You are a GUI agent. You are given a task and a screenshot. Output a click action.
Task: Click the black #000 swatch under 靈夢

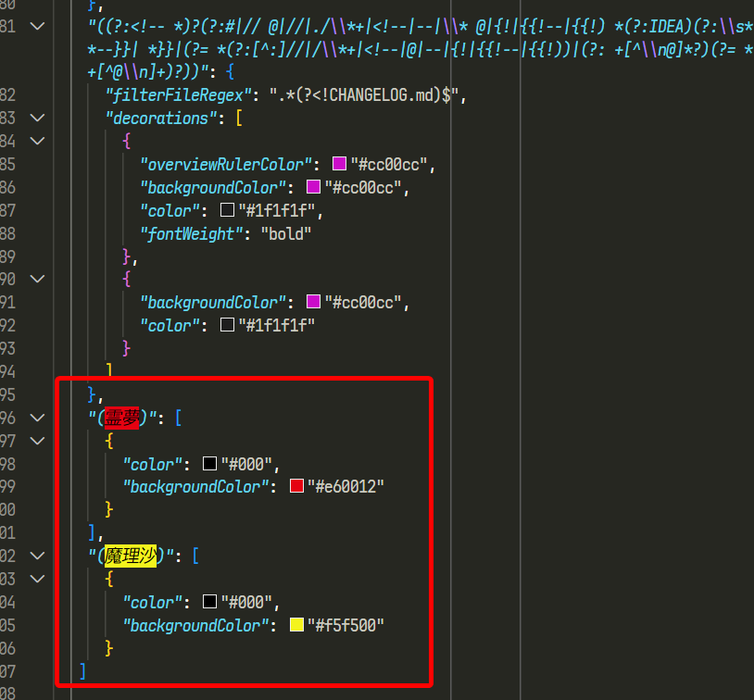(x=209, y=463)
